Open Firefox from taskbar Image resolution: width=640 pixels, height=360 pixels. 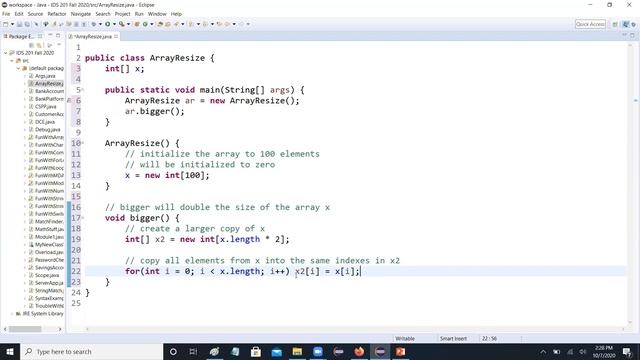coord(359,351)
